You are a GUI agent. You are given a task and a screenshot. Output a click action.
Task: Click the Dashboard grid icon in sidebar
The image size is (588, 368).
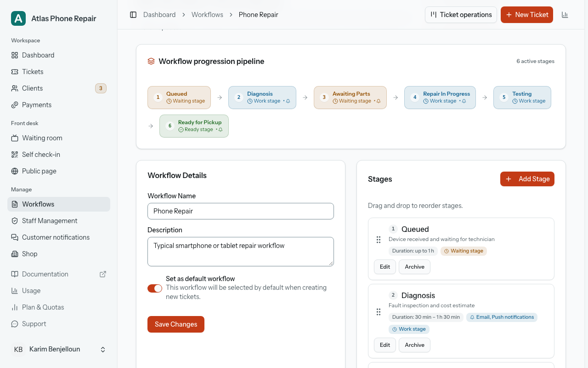tap(15, 55)
